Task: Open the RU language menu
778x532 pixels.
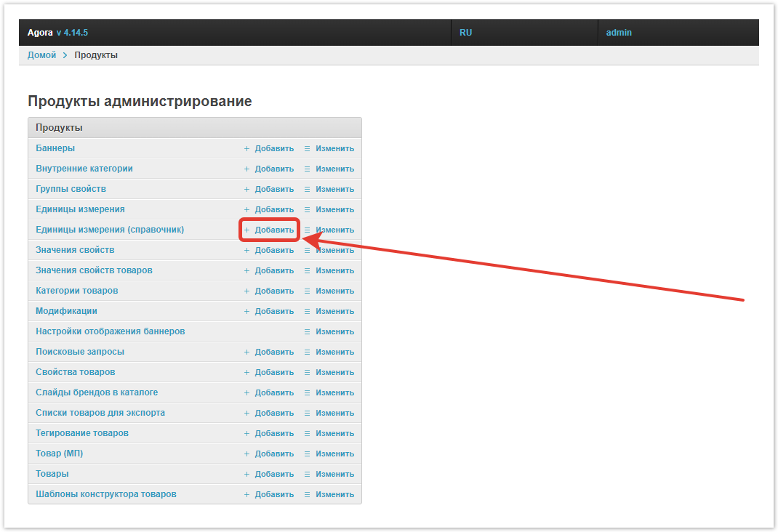Action: coord(465,33)
